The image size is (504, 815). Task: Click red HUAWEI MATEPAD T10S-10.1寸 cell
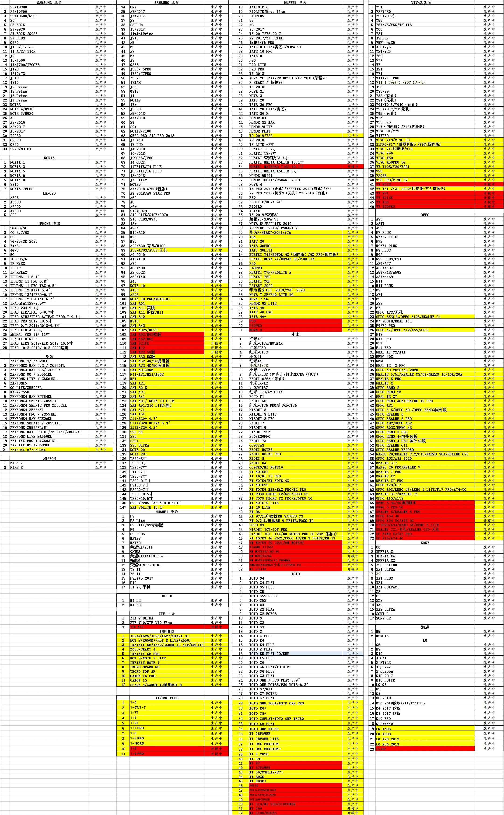[295, 167]
